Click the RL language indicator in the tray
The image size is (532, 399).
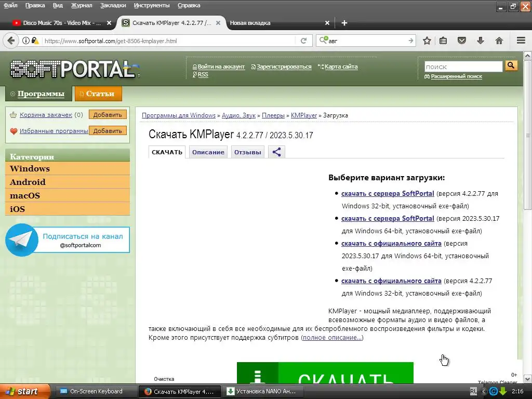(x=473, y=391)
